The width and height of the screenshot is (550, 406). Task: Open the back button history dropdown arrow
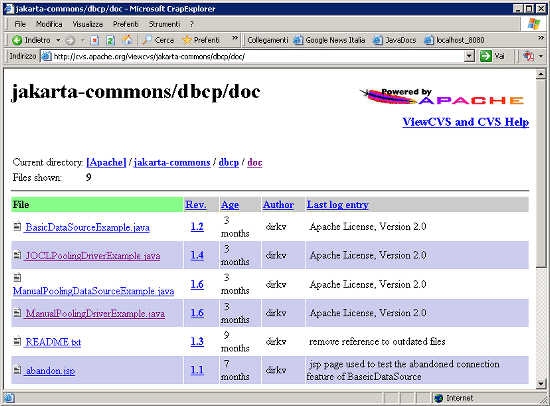pyautogui.click(x=58, y=40)
